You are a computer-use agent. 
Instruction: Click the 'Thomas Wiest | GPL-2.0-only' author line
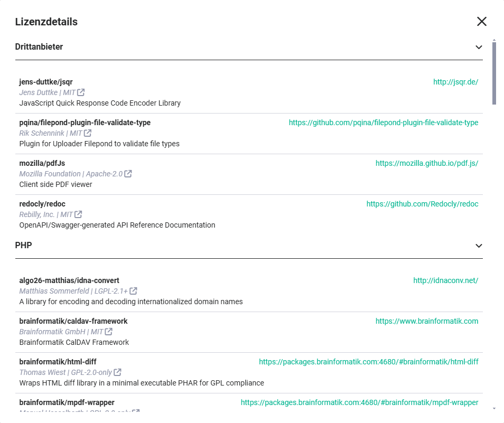(x=66, y=372)
